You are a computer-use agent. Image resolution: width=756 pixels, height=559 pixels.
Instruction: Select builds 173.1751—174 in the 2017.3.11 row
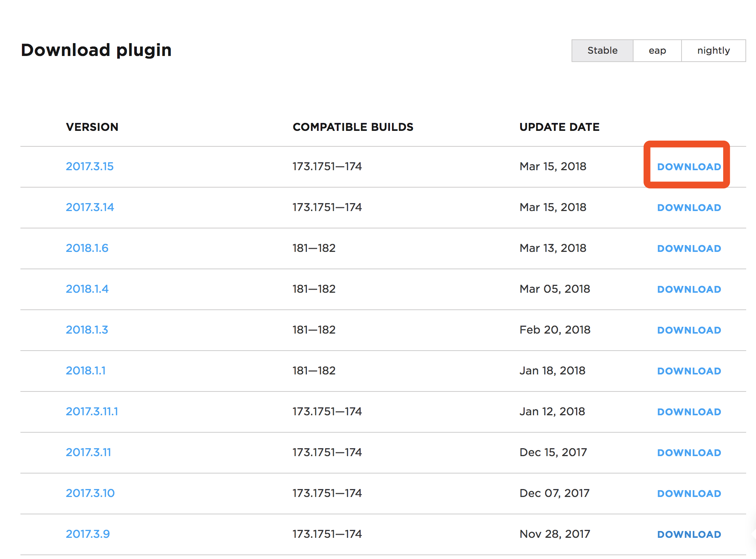[x=327, y=452]
